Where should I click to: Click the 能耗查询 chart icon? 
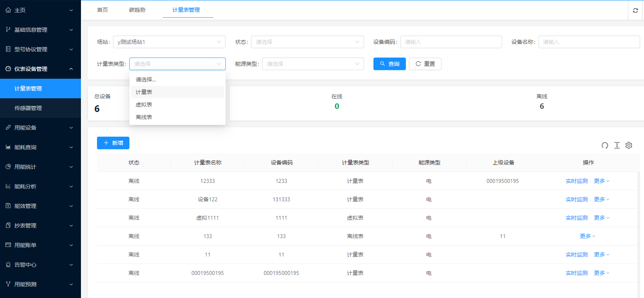coord(8,147)
